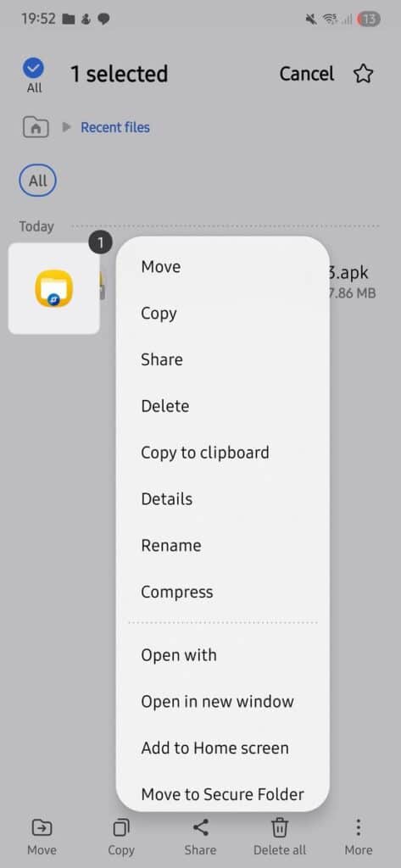Open the home folder icon in breadcrumb
The height and width of the screenshot is (868, 401).
coord(36,127)
